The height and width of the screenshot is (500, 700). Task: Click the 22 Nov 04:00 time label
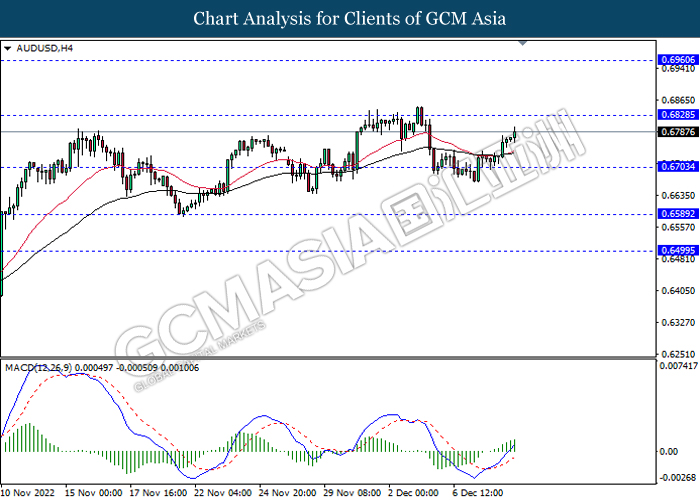223,493
